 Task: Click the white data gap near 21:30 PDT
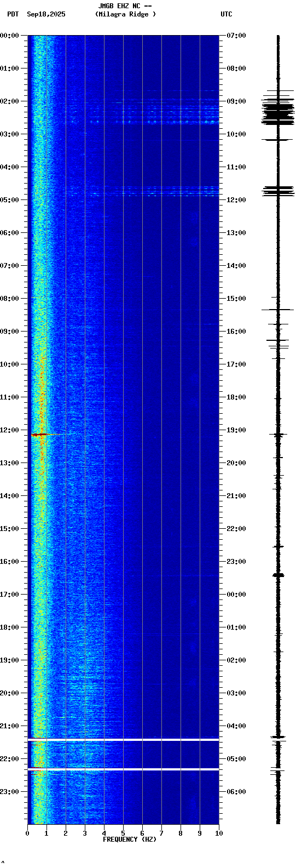(123, 740)
